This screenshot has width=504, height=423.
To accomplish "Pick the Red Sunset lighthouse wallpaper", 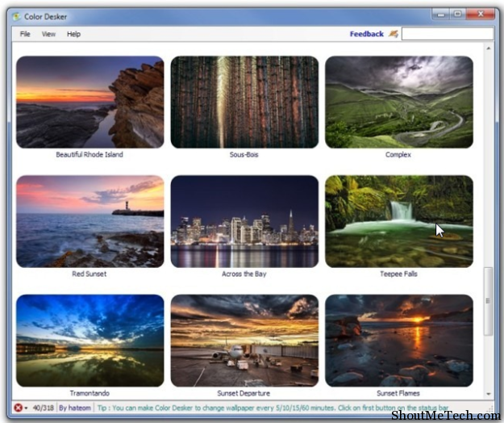I will (90, 221).
